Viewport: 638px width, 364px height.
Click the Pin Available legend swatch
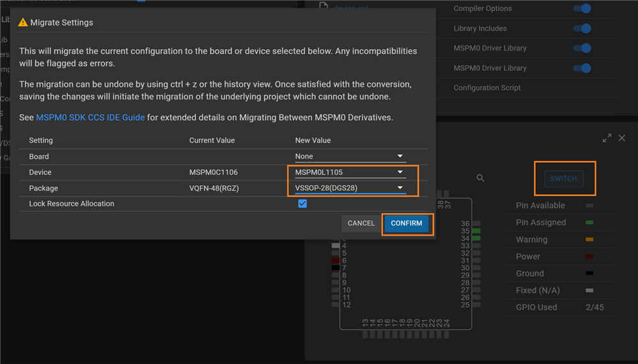[589, 206]
